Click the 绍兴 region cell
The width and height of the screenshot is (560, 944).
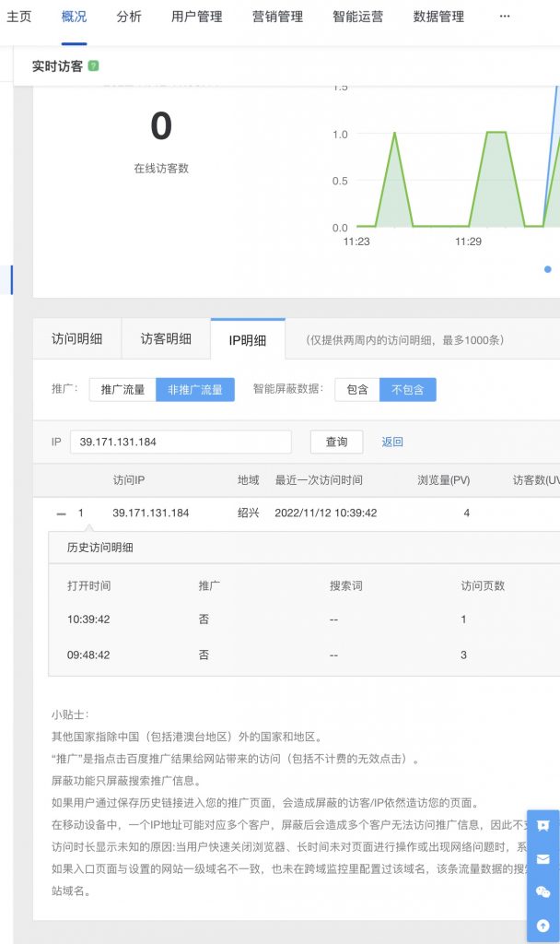249,513
